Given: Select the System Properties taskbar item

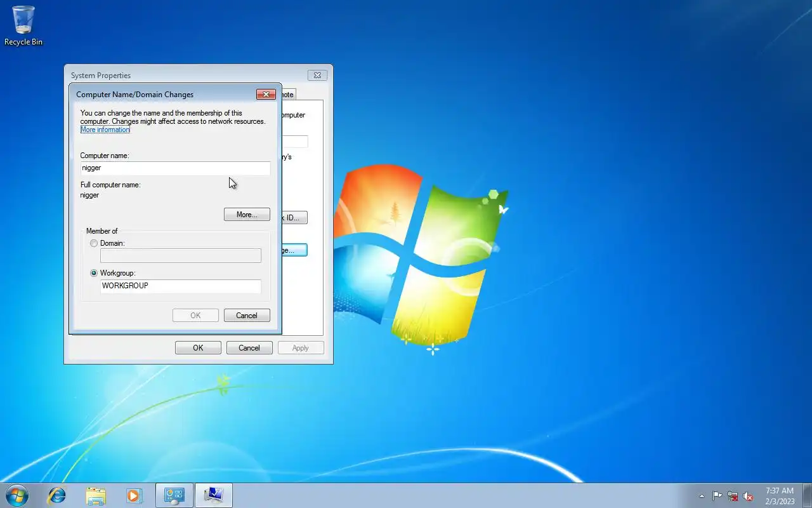Looking at the screenshot, I should tap(214, 496).
